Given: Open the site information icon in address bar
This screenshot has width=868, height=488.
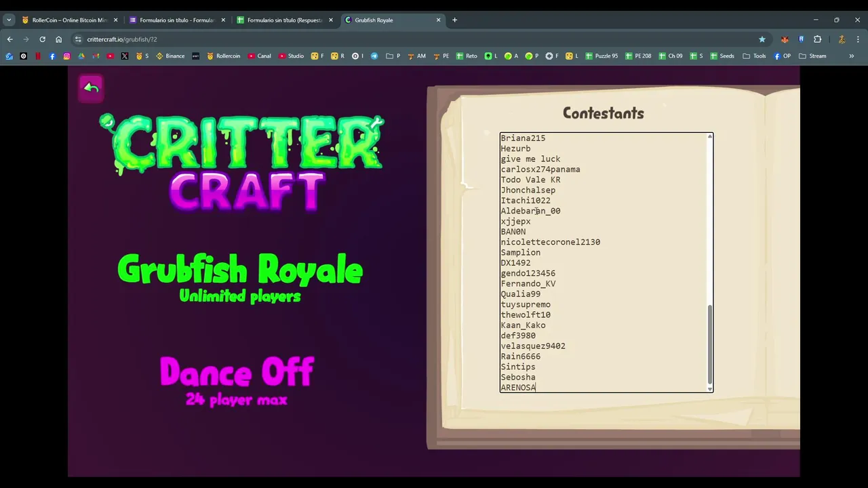Looking at the screenshot, I should pos(78,39).
